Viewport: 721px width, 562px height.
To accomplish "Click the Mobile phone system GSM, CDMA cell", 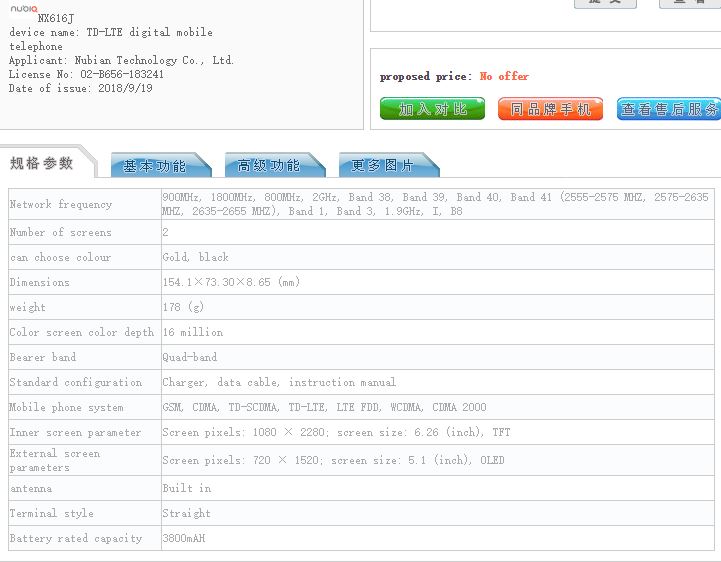I will pyautogui.click(x=438, y=407).
